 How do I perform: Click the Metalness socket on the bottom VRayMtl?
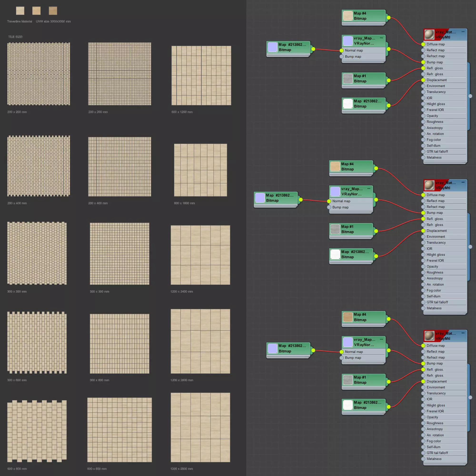click(x=423, y=459)
